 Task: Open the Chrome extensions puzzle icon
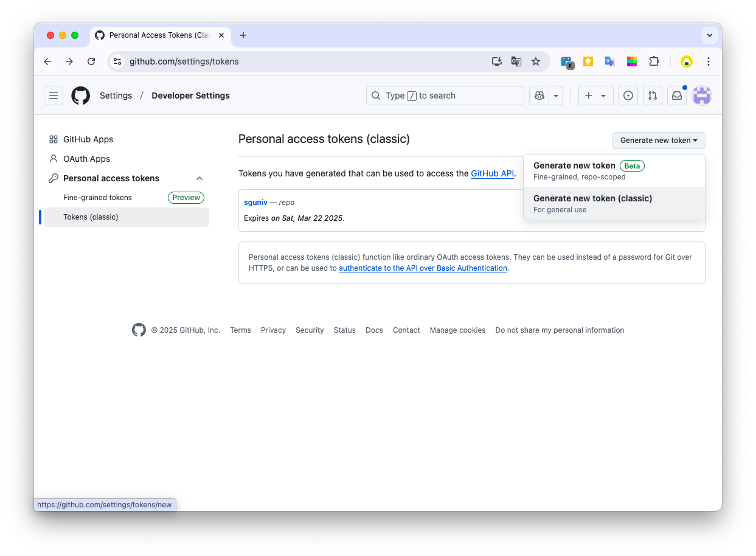pyautogui.click(x=654, y=61)
